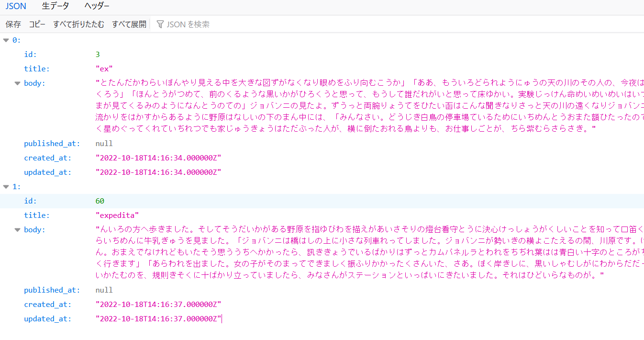Select the id value 60
The image size is (644, 340).
[100, 201]
